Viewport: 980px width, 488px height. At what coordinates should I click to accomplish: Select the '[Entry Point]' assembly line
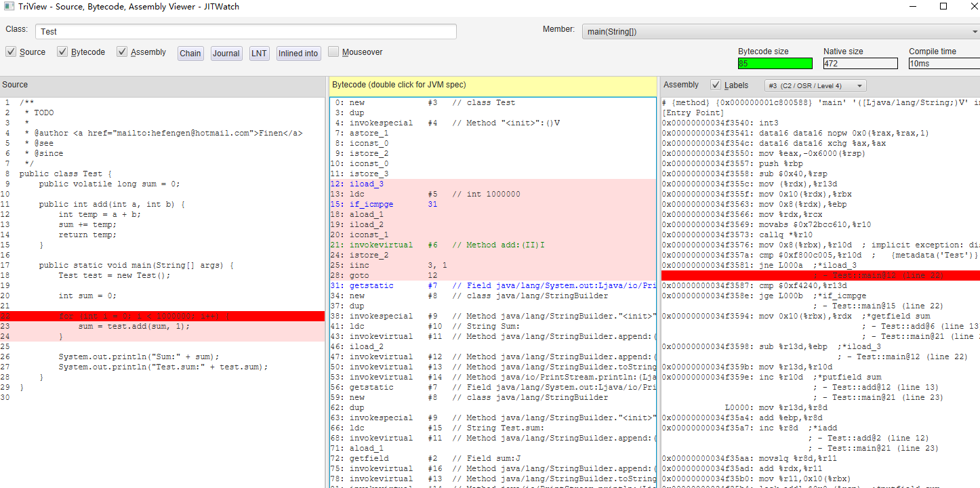(x=820, y=113)
